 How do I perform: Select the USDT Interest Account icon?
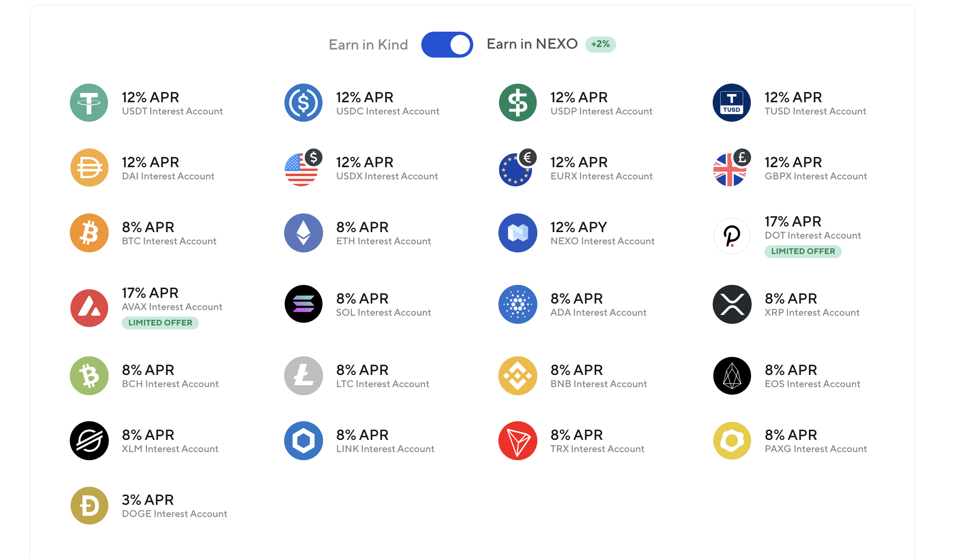[89, 103]
